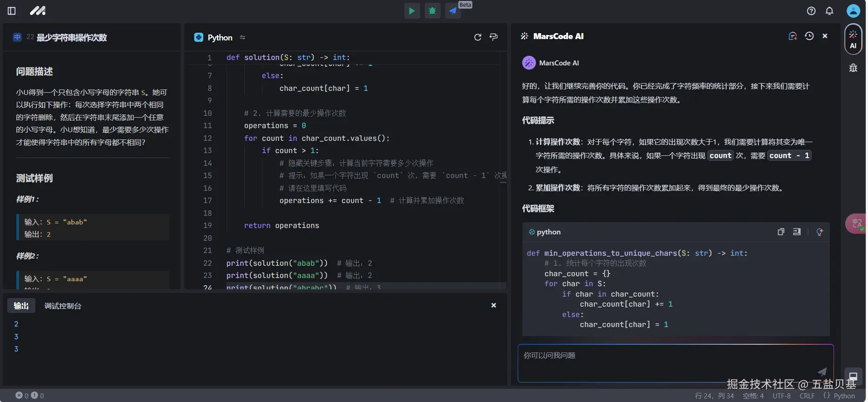Image resolution: width=868 pixels, height=402 pixels.
Task: Click the print(solution("abab")) line
Action: click(x=277, y=263)
